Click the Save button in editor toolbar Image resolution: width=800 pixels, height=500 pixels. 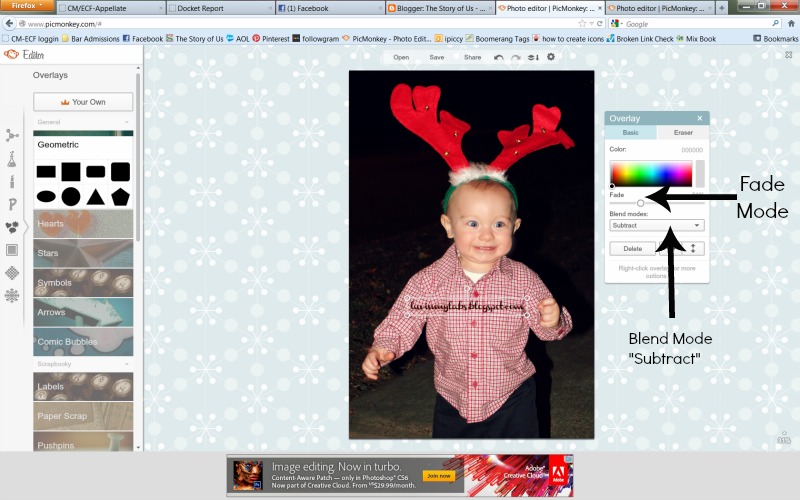[x=437, y=58]
